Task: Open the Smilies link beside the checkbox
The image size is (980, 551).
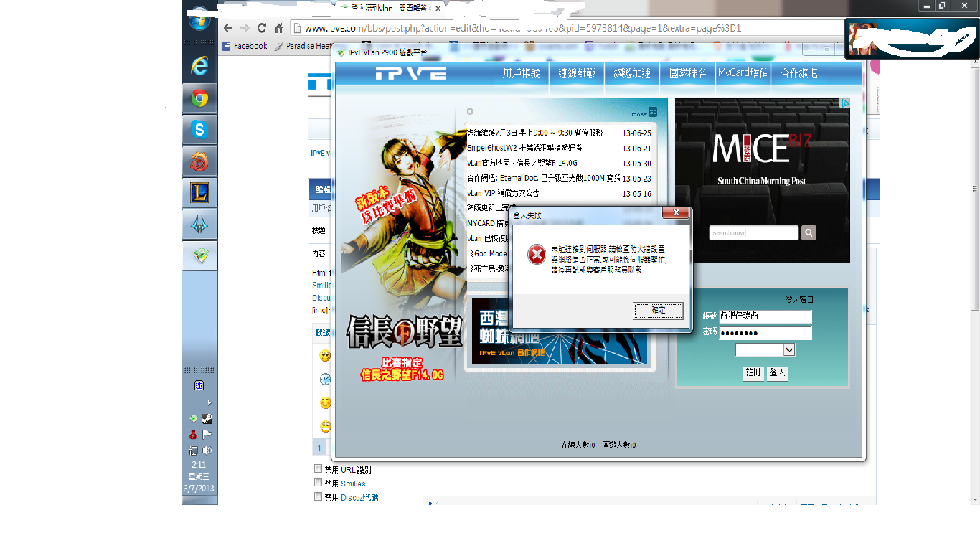Action: coord(353,484)
